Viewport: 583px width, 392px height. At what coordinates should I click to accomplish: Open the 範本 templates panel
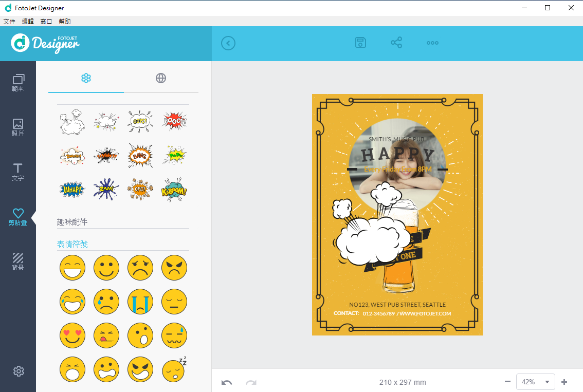[18, 83]
